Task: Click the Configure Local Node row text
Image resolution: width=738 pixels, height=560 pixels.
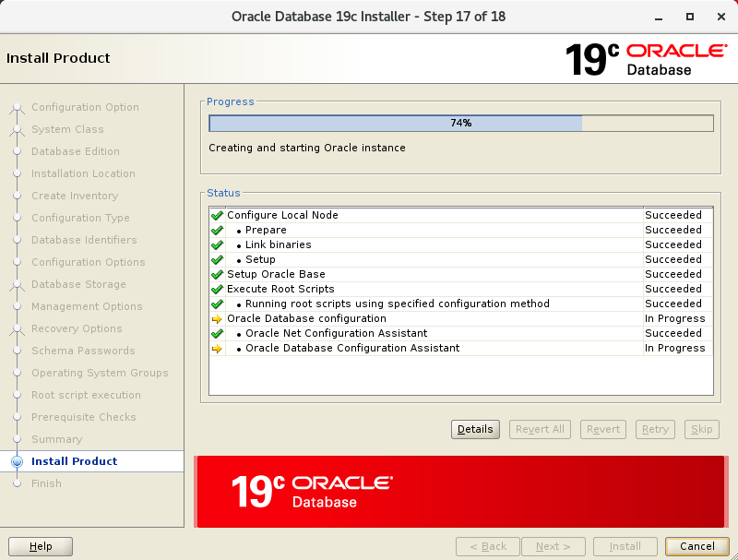Action: pos(282,215)
